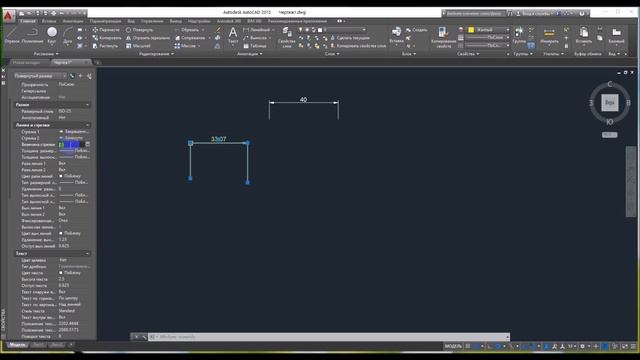Viewport: 640px width, 360px height.
Task: Open the Вставка ribbon tab
Action: pyautogui.click(x=49, y=21)
